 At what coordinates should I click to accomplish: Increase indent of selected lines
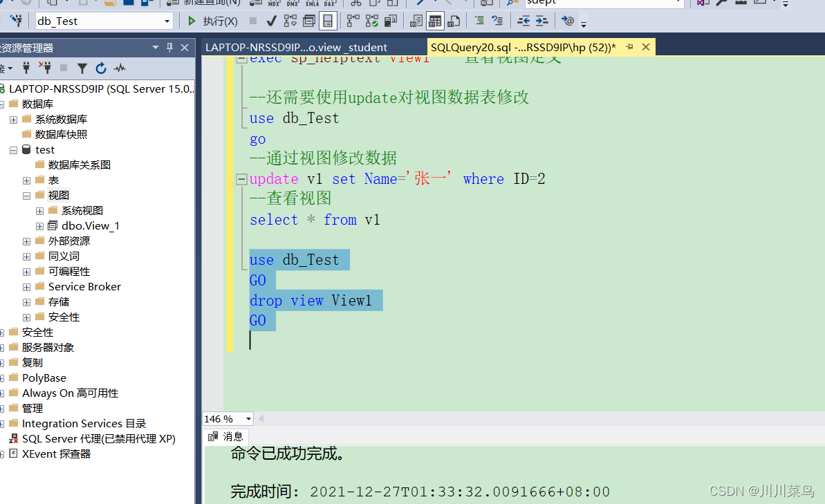[x=542, y=21]
